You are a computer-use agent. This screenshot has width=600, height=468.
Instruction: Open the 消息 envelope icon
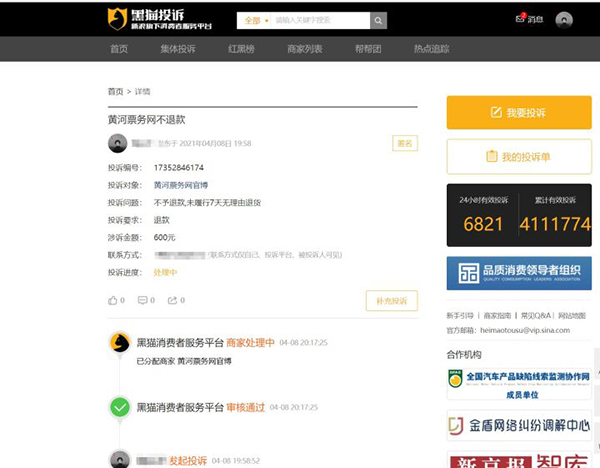(520, 18)
